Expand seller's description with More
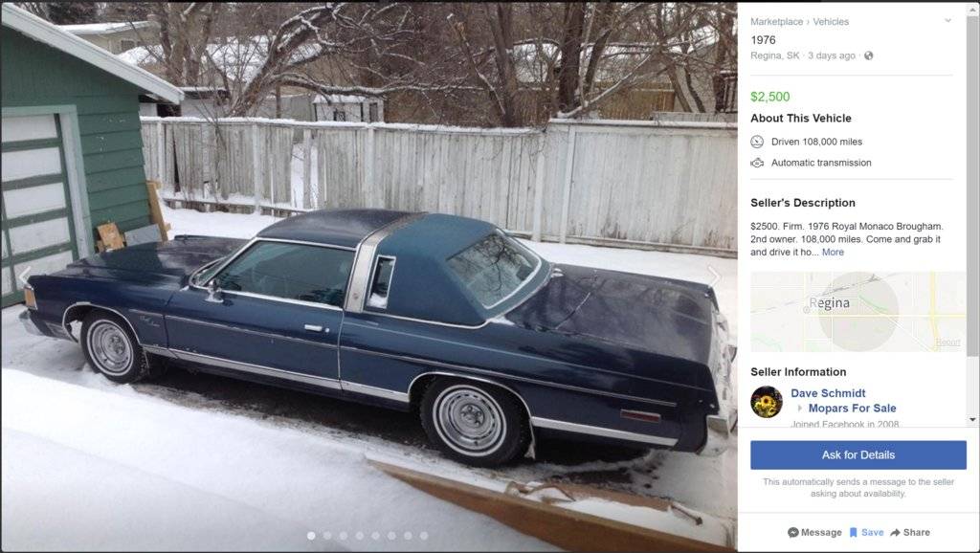This screenshot has width=980, height=553. 833,252
